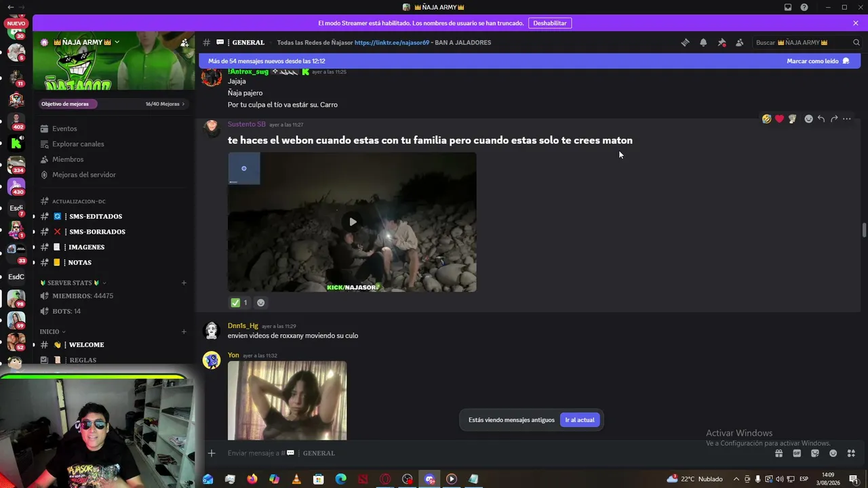Toggle the checkmark reaction on video
868x488 pixels.
point(239,303)
